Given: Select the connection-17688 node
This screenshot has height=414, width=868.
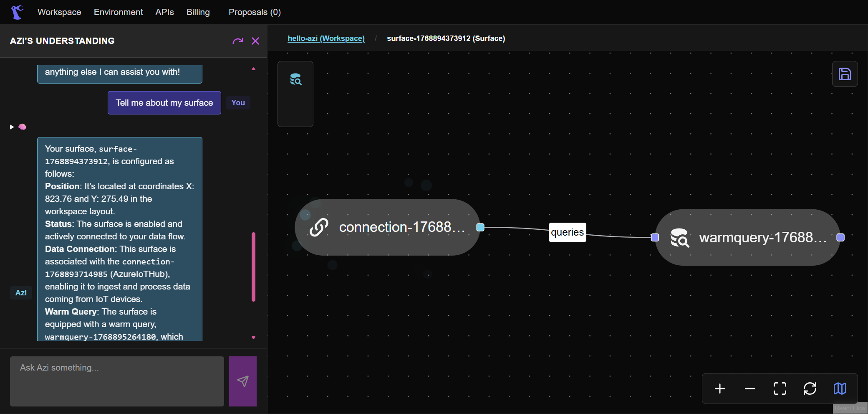Looking at the screenshot, I should (387, 227).
